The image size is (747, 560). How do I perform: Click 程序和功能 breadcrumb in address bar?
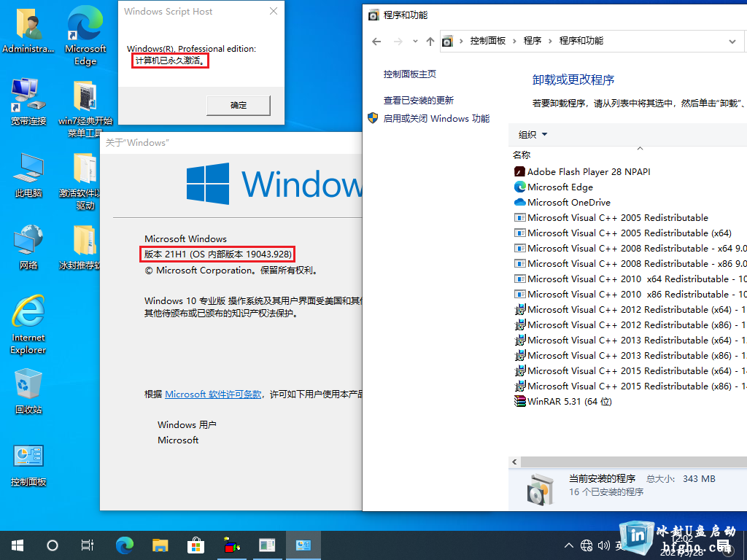coord(581,41)
